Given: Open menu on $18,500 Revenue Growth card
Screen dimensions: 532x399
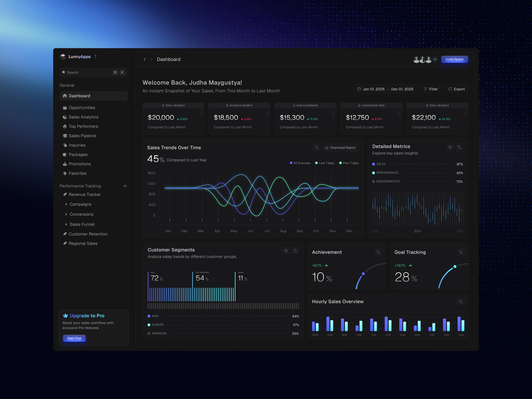Looking at the screenshot, I should click(267, 114).
